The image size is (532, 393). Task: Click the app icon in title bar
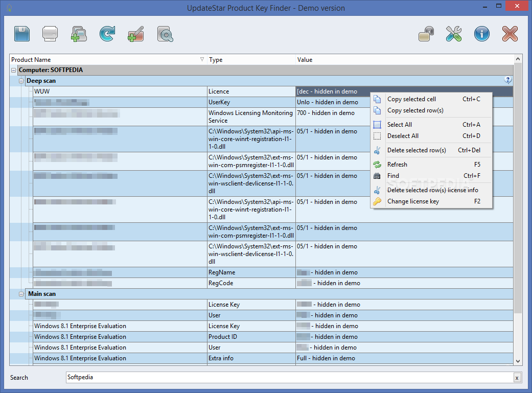(9, 8)
